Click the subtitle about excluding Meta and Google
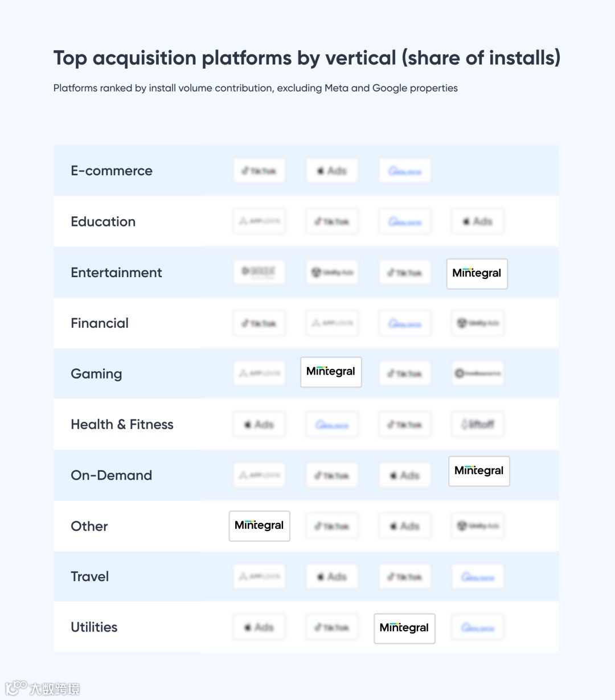 coord(255,88)
